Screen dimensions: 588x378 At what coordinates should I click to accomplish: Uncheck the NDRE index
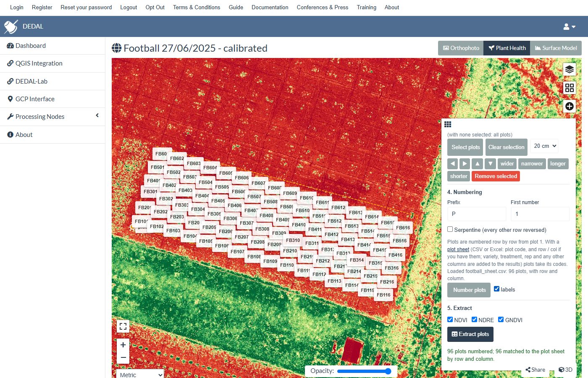pyautogui.click(x=475, y=320)
